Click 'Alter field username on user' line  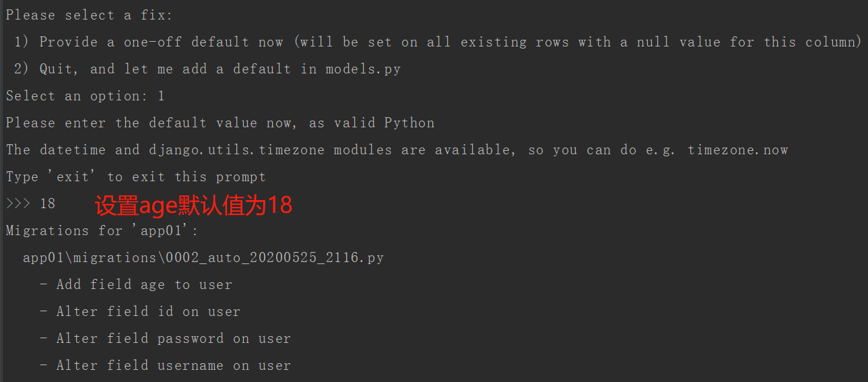click(x=165, y=365)
